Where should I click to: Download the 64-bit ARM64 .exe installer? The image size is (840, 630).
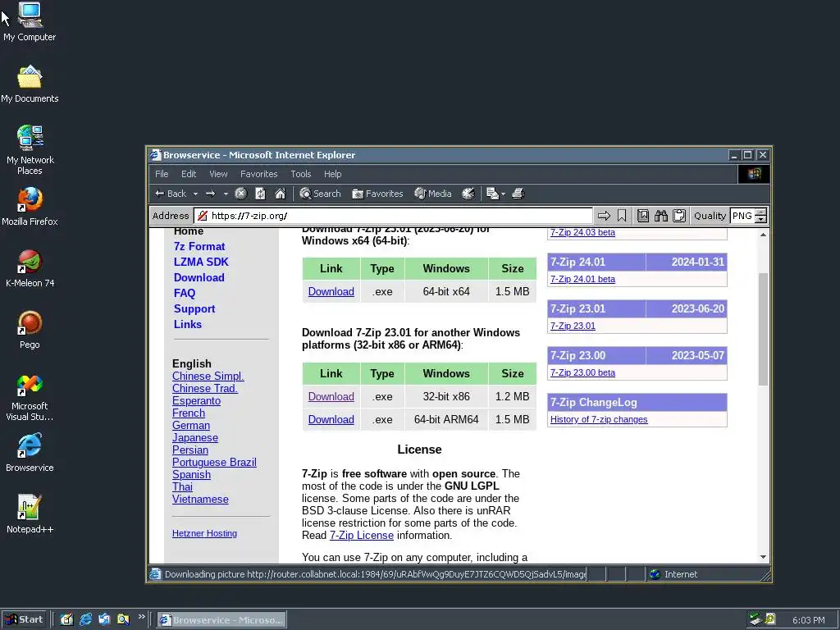(331, 420)
